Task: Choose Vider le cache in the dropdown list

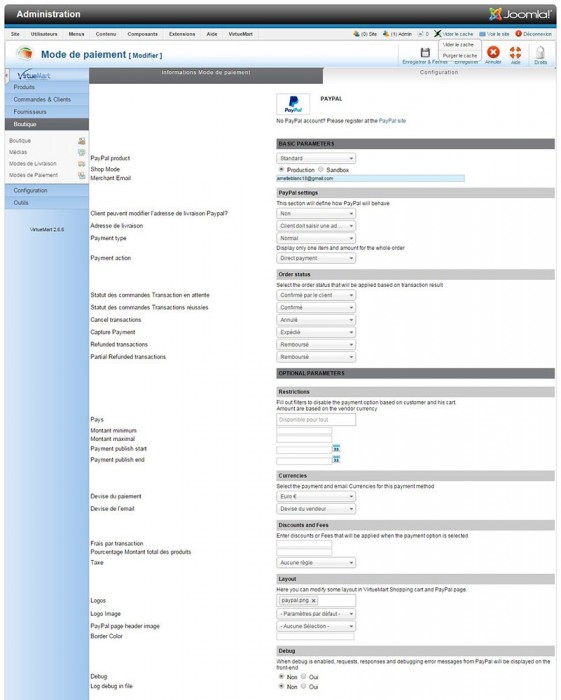Action: pyautogui.click(x=458, y=45)
